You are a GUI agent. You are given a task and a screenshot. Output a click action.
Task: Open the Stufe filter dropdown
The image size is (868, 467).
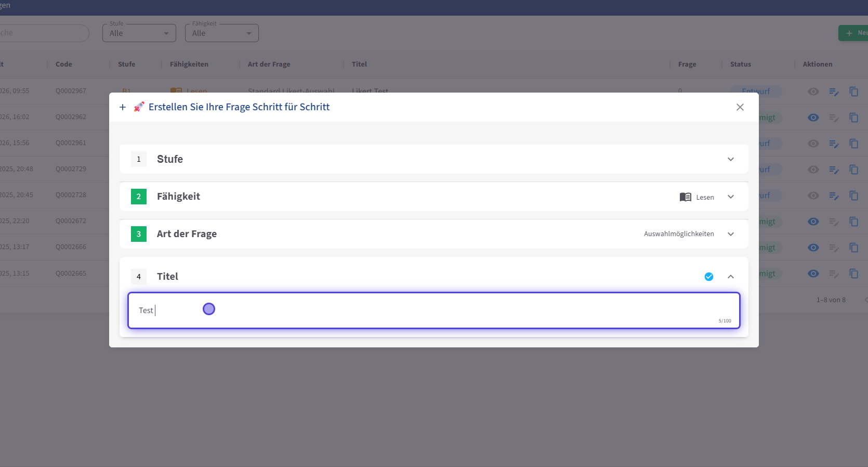(139, 33)
